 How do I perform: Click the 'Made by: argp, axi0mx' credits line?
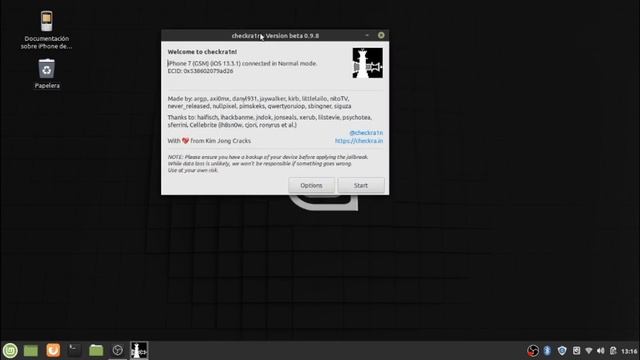tap(259, 102)
